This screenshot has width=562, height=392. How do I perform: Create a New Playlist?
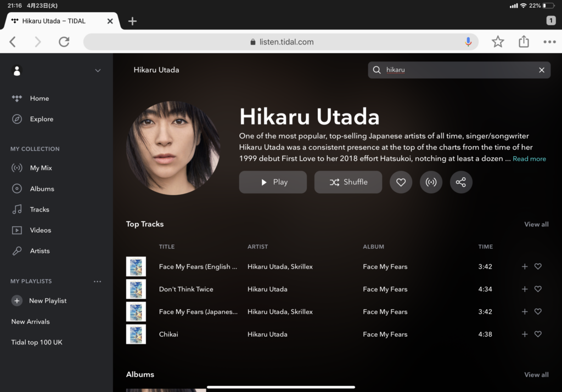tap(39, 300)
